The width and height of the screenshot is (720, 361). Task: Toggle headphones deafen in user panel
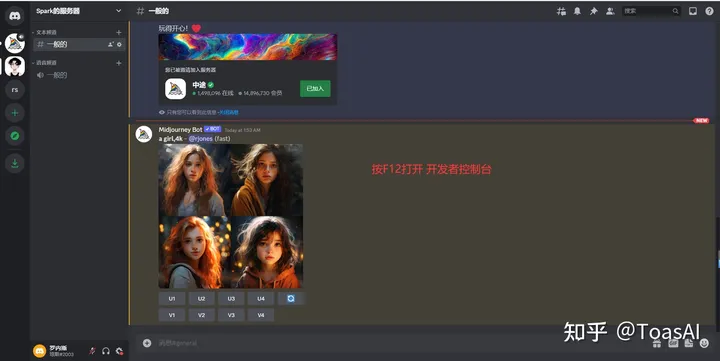point(106,351)
